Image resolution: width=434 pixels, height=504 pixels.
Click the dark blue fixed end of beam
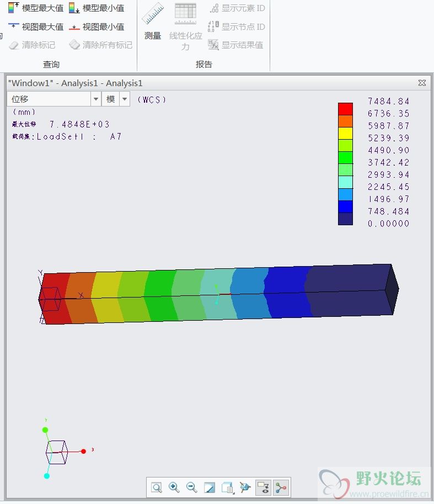point(351,291)
